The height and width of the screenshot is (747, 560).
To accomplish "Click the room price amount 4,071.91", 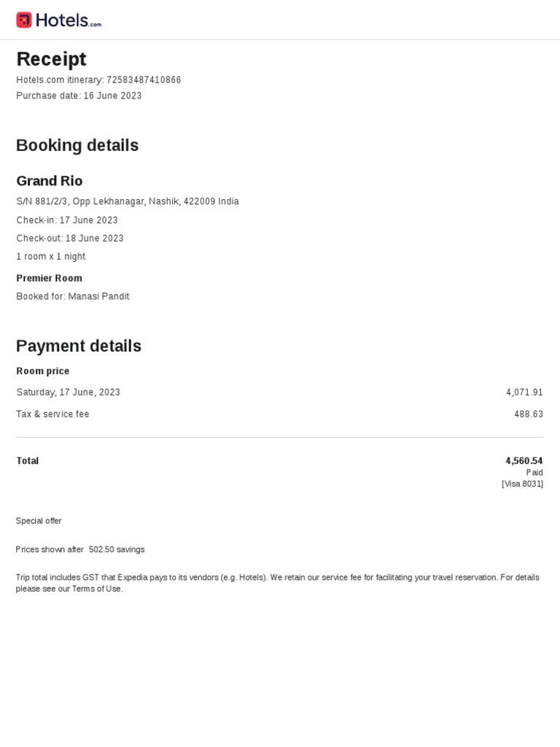I will (524, 392).
